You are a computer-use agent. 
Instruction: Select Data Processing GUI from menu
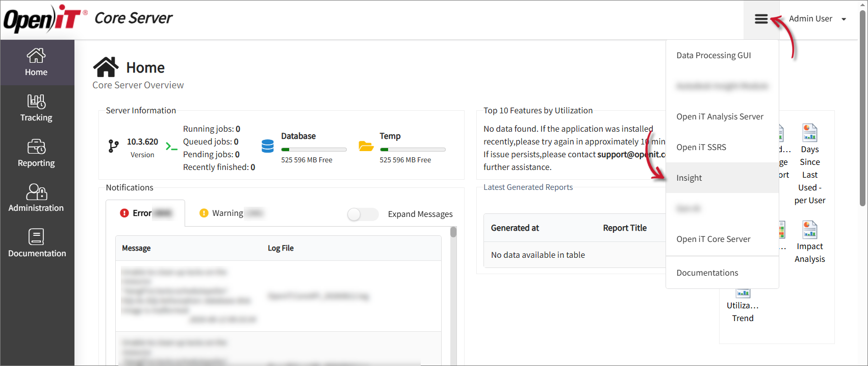[722, 55]
